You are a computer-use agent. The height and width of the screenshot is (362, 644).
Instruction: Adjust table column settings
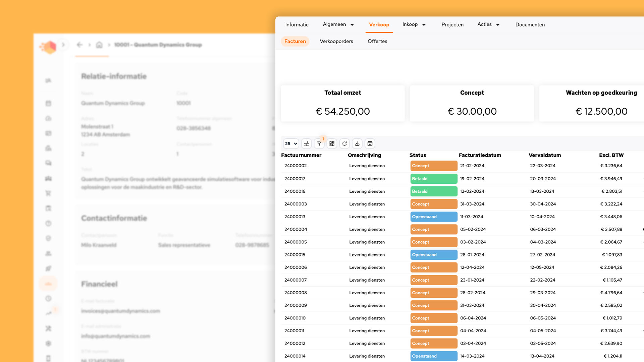(306, 143)
